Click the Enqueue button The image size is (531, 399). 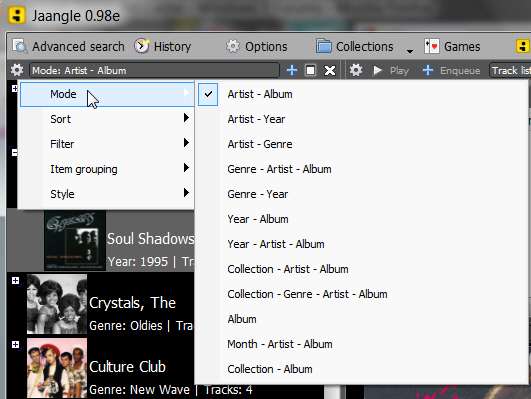(452, 70)
